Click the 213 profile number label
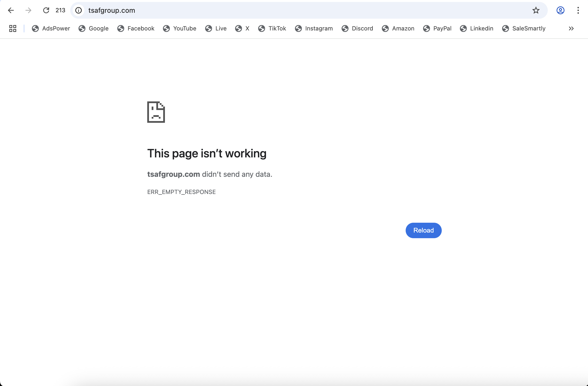The image size is (588, 386). coord(60,10)
